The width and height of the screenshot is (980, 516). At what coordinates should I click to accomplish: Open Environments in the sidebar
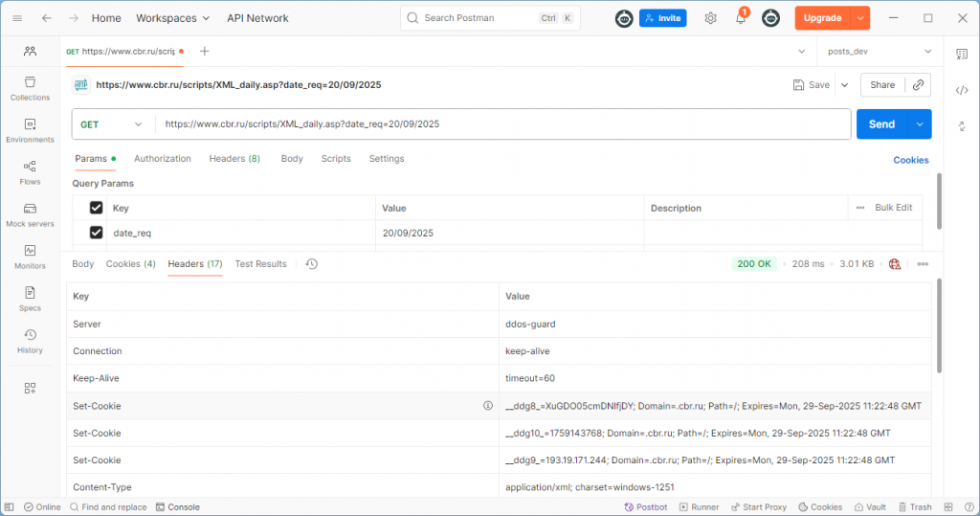point(30,131)
